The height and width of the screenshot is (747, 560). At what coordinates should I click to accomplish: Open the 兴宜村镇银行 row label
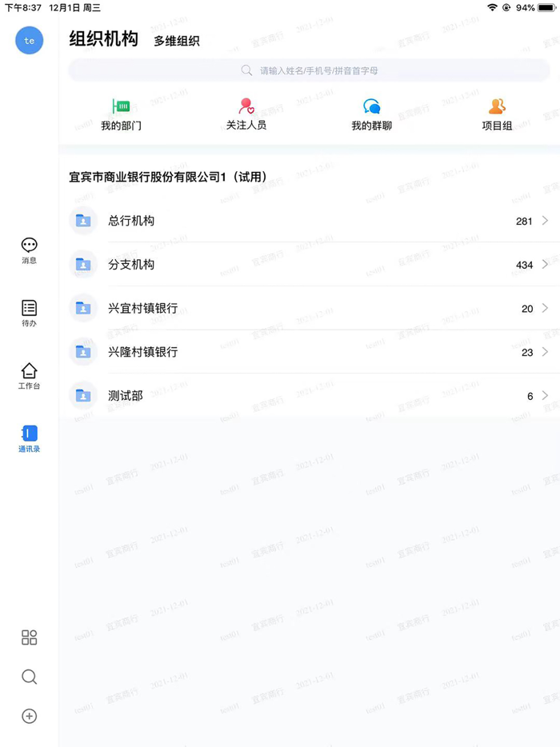[x=143, y=308]
